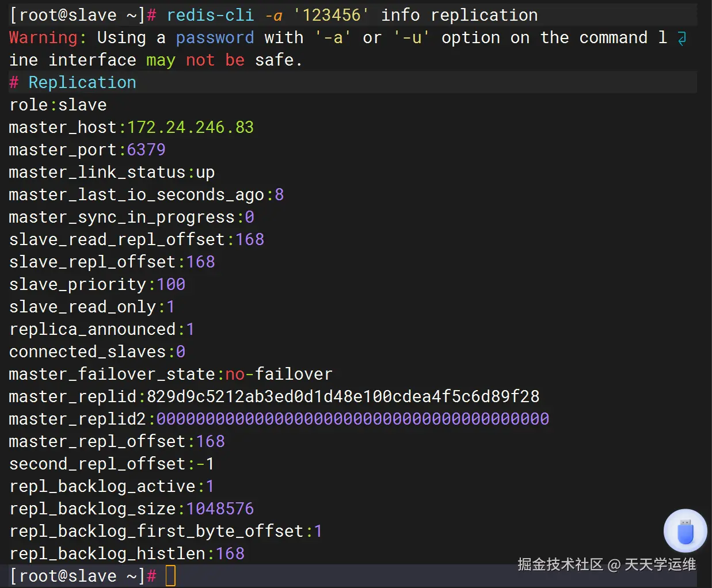Click the '# Replication' section heading
712x588 pixels.
(x=73, y=82)
